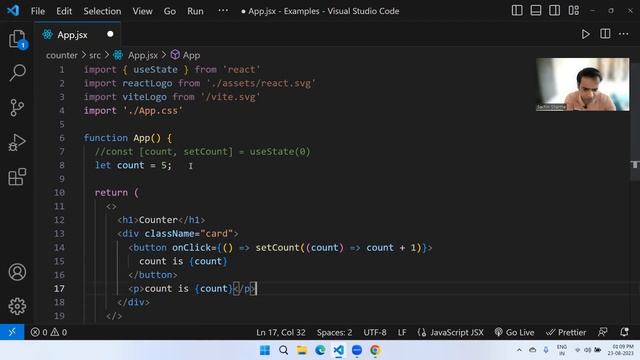The image size is (640, 360).
Task: Change indentation Spaces: 2
Action: click(334, 332)
